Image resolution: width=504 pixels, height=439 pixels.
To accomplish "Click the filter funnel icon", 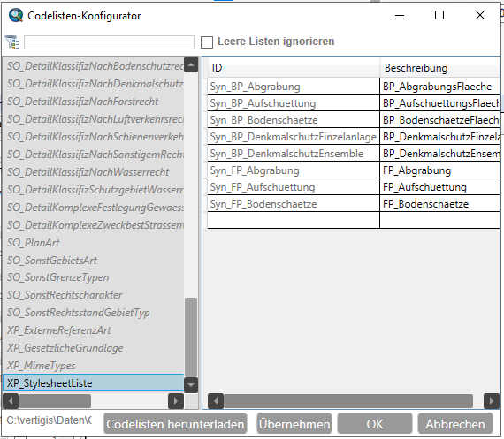I will 12,42.
